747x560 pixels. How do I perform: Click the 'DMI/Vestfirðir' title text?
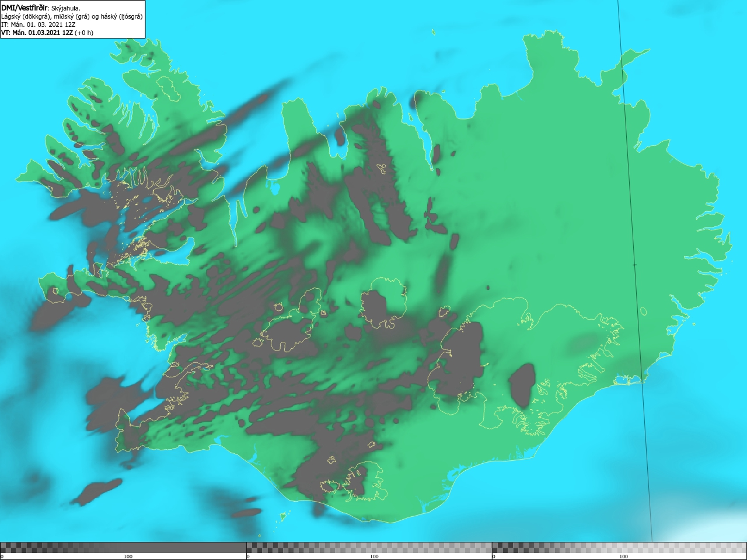[25, 8]
